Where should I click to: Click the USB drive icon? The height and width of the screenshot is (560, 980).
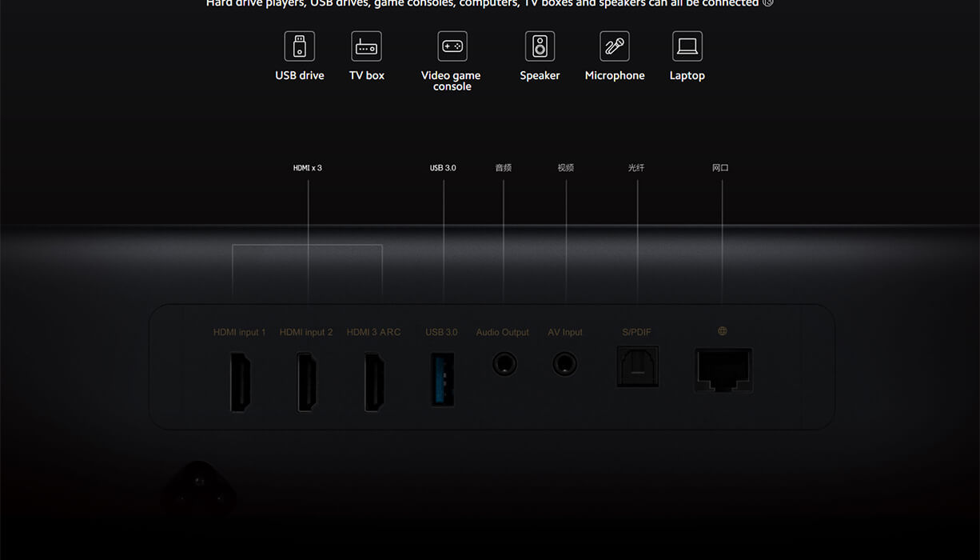click(300, 46)
